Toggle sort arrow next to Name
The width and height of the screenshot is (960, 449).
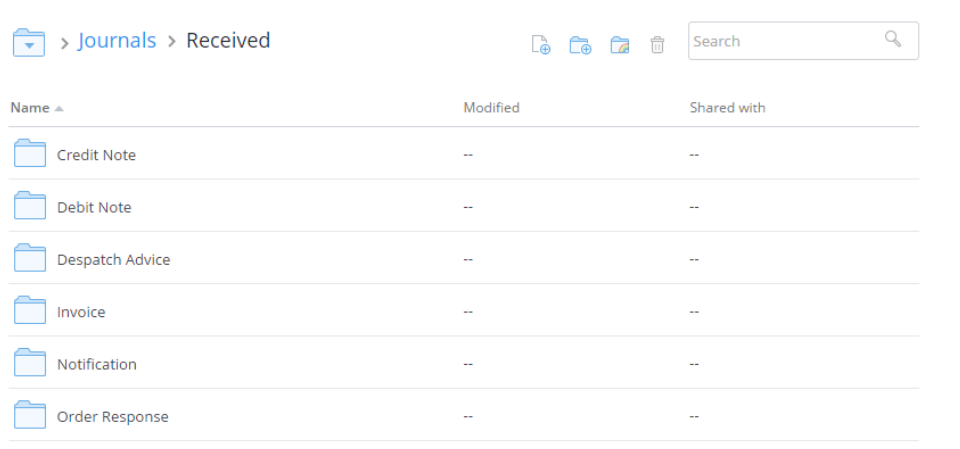pyautogui.click(x=59, y=108)
